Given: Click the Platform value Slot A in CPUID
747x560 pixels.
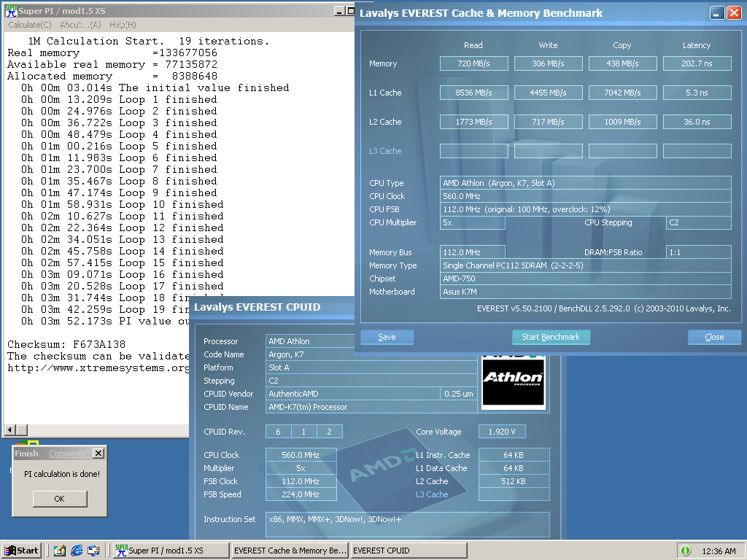Looking at the screenshot, I should [x=371, y=367].
